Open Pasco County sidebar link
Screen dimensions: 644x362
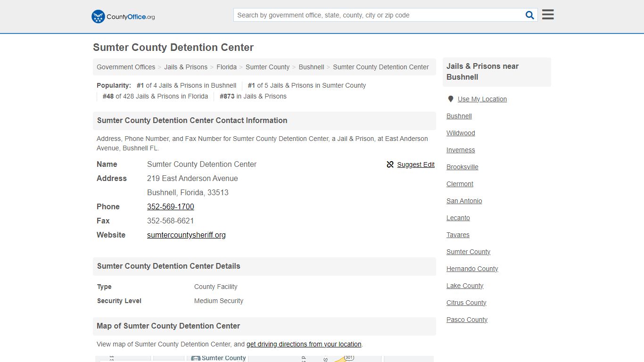[467, 320]
